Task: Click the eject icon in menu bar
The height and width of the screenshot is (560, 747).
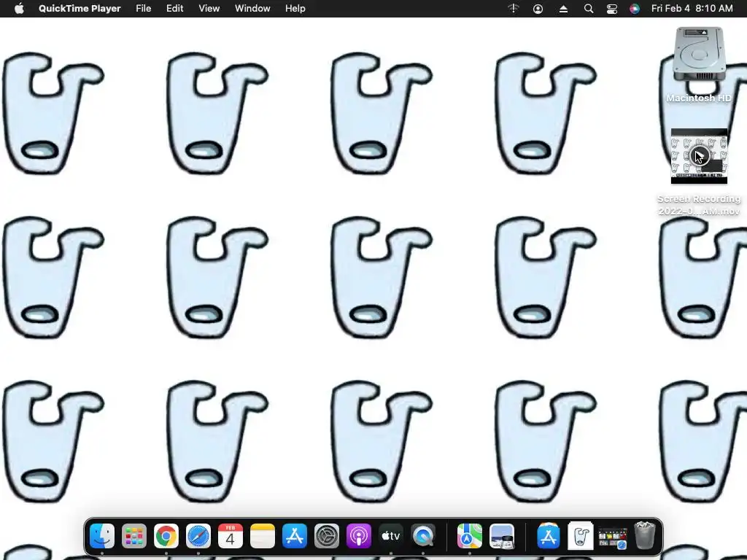Action: tap(563, 9)
